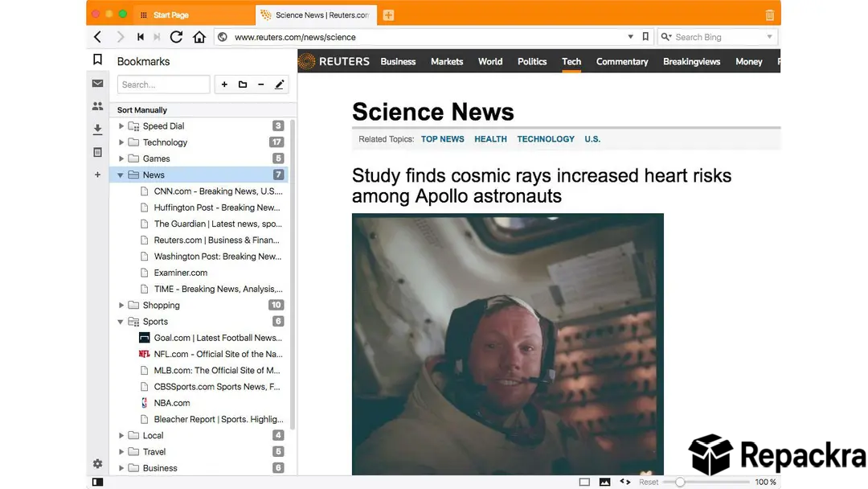Screen dimensions: 868x489
Task: Open the Downloads panel
Action: point(97,129)
